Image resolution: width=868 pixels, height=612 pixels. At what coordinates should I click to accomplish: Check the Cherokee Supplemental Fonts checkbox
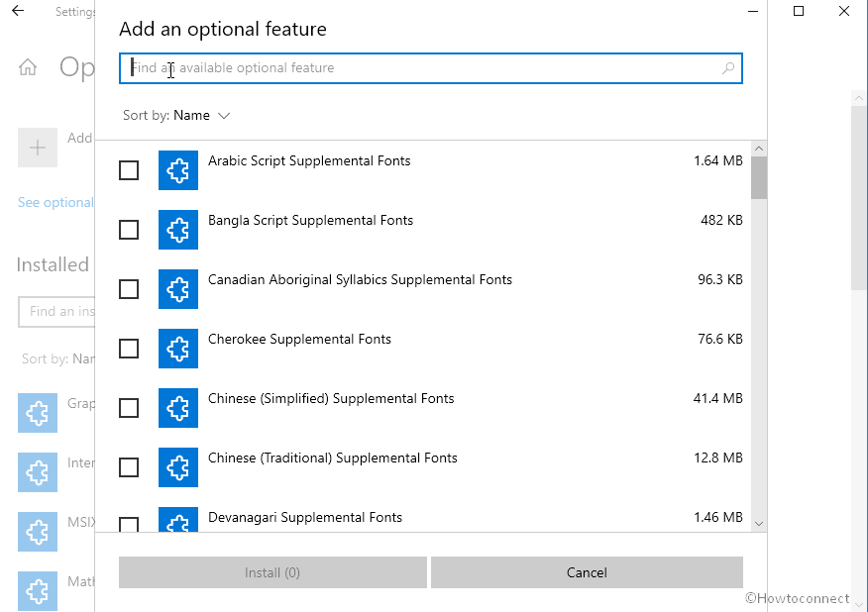point(129,349)
